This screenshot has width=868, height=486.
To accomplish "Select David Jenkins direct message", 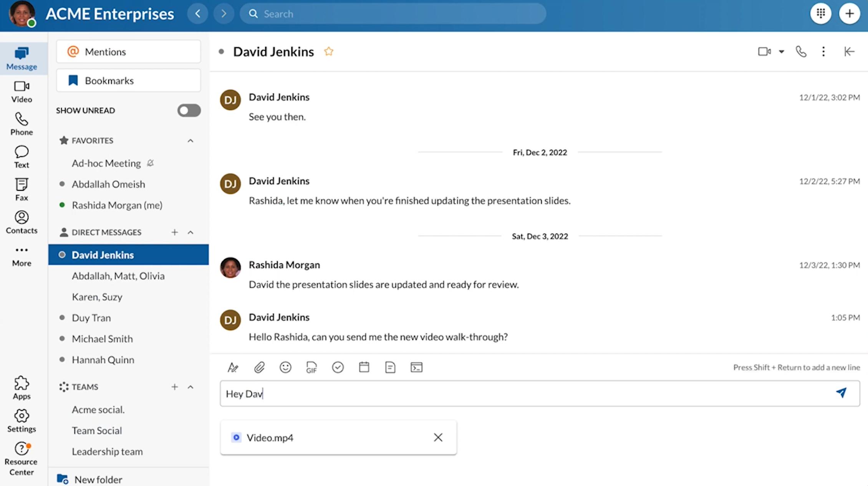I will tap(128, 255).
